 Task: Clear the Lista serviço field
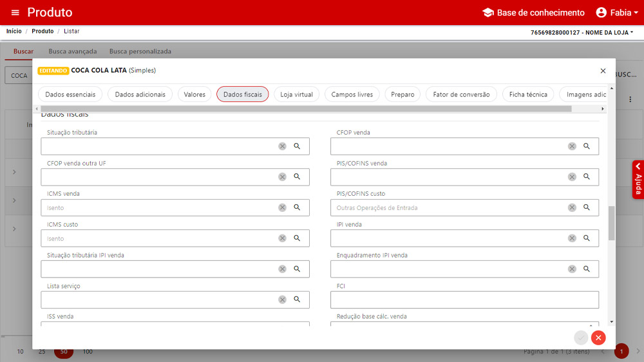[x=282, y=300]
